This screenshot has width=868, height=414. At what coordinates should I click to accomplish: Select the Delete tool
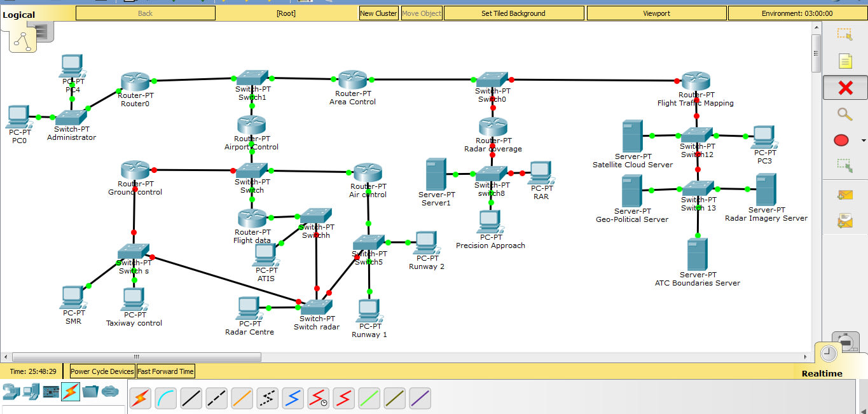[x=844, y=88]
